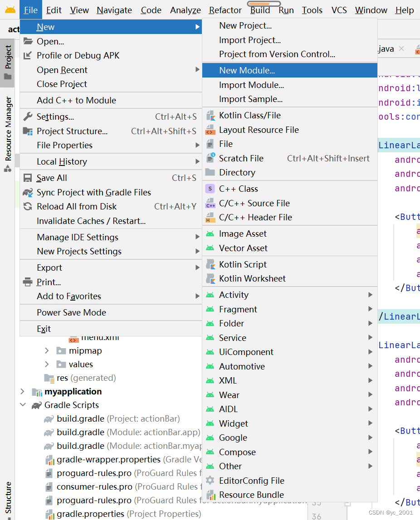Screen dimensions: 420x520
Task: Add an Image Asset
Action: tap(243, 233)
